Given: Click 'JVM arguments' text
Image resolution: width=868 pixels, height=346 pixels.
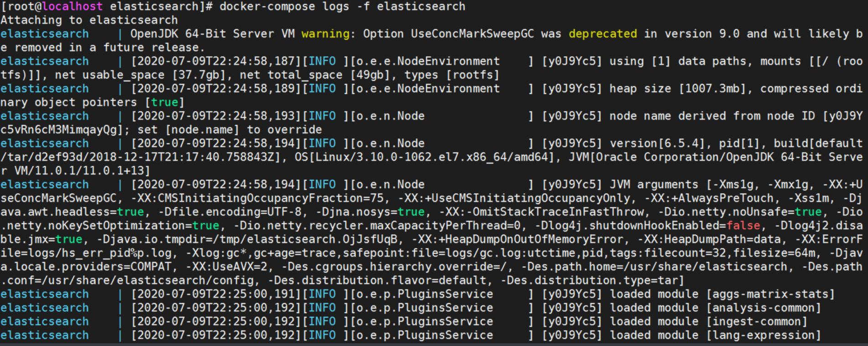Looking at the screenshot, I should coord(654,184).
